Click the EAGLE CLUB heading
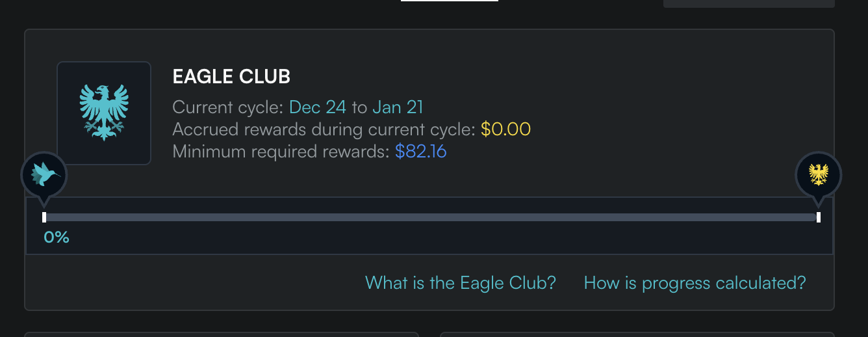The width and height of the screenshot is (868, 337). coord(231,77)
